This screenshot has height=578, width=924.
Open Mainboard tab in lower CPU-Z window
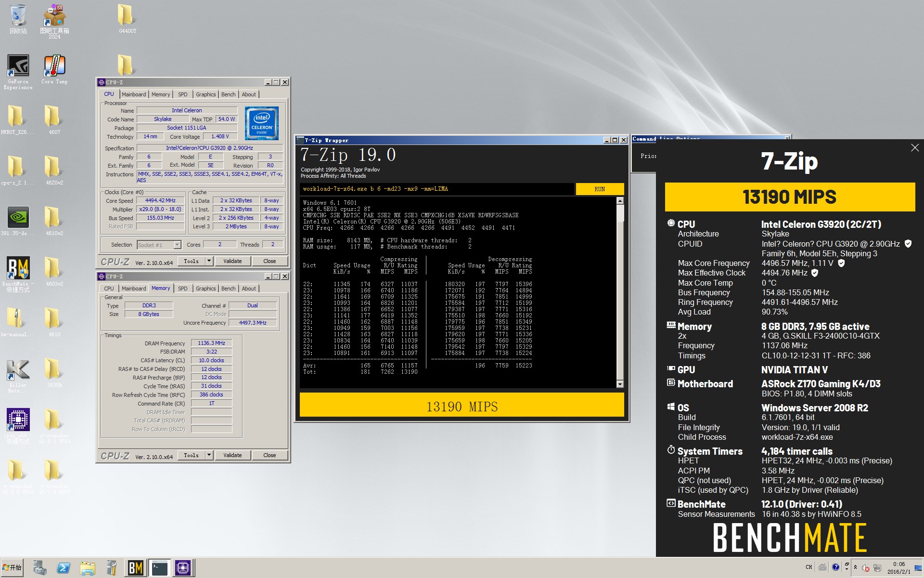[134, 289]
